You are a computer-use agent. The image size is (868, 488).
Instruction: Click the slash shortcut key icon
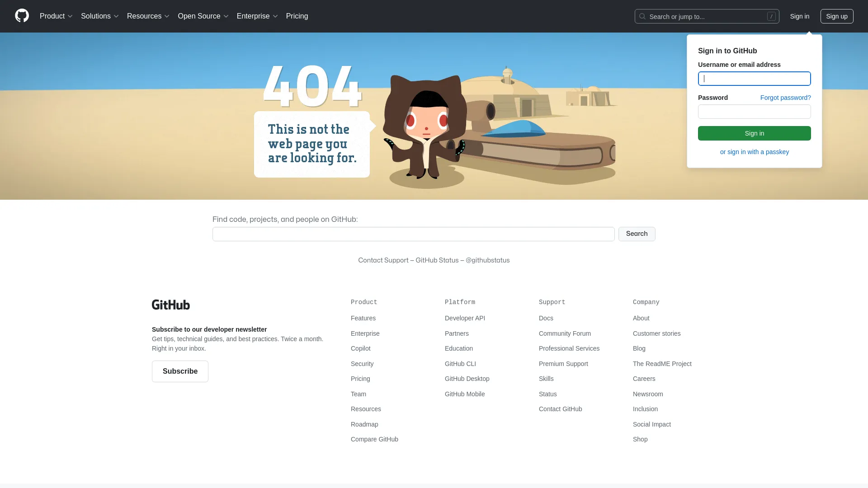771,16
